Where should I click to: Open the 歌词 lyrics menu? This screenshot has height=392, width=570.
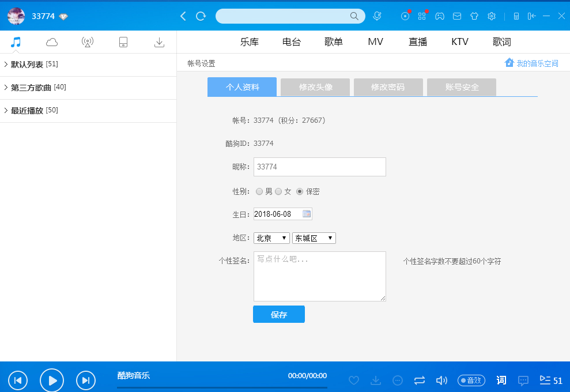(x=501, y=42)
